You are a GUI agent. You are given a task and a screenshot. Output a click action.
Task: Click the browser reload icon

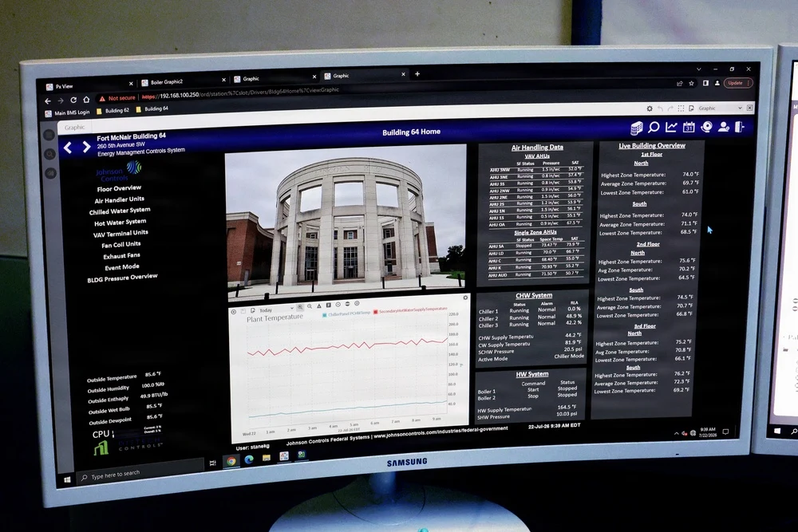(73, 100)
